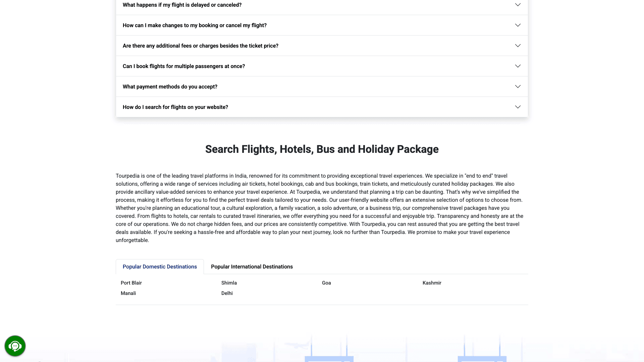The width and height of the screenshot is (644, 362).
Task: Click the chevron icon on the multiple passengers question
Action: pyautogui.click(x=518, y=66)
